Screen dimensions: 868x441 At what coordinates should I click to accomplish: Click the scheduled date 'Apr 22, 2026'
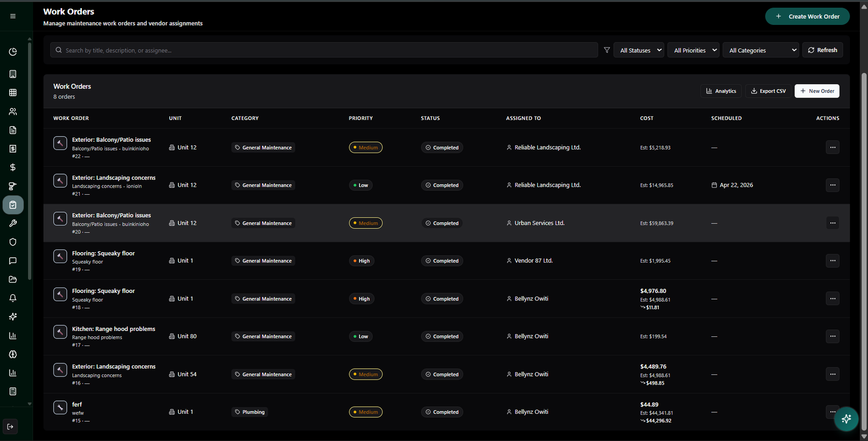(x=736, y=185)
